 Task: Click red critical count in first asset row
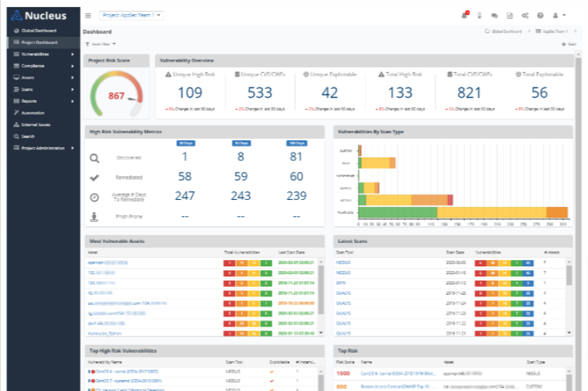click(229, 263)
